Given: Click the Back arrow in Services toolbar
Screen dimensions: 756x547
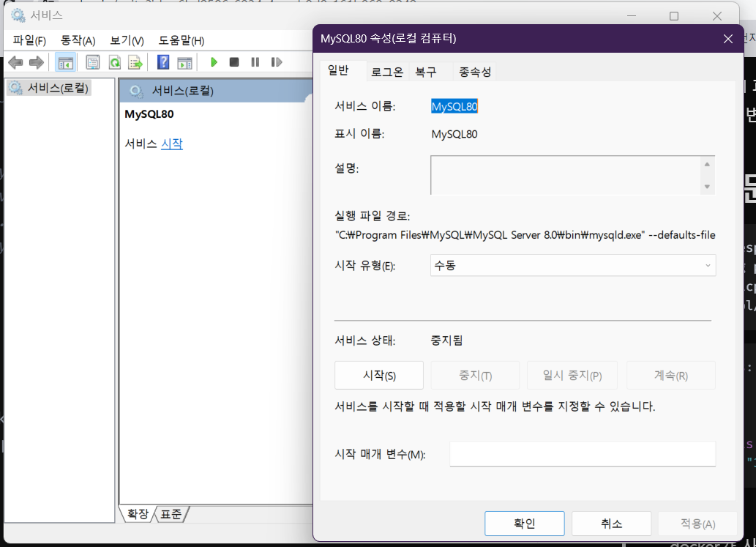Looking at the screenshot, I should (x=15, y=62).
